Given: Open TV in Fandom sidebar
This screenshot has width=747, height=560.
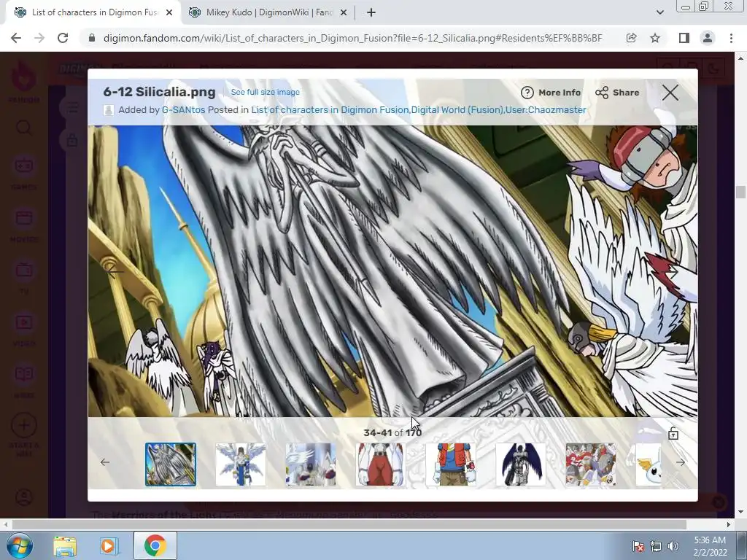Looking at the screenshot, I should [x=24, y=278].
